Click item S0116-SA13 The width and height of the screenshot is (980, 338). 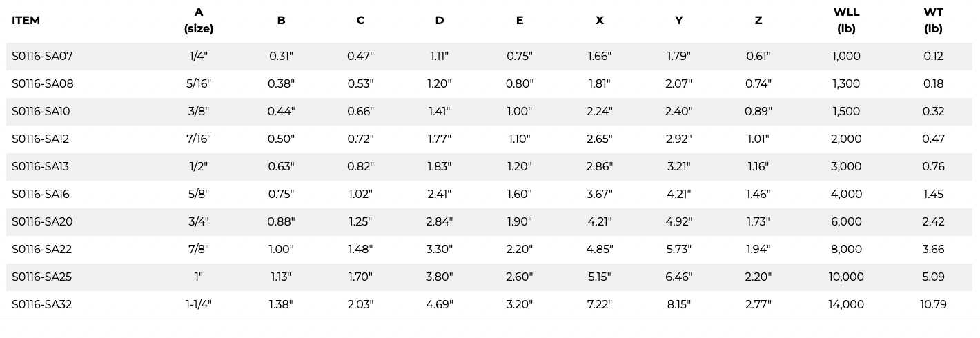point(40,166)
